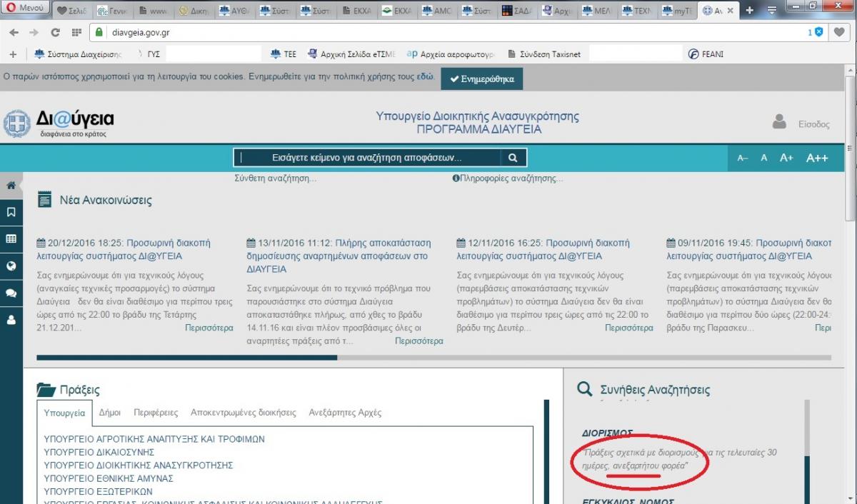Click Είσοδος login link
Viewport: 857px width, 504px height.
tap(813, 124)
